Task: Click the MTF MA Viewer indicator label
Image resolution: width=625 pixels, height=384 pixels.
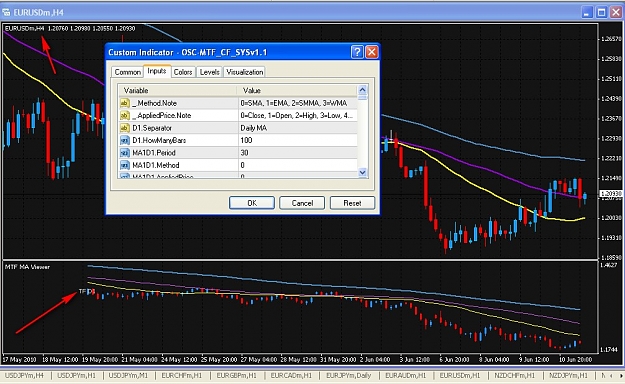Action: point(27,267)
